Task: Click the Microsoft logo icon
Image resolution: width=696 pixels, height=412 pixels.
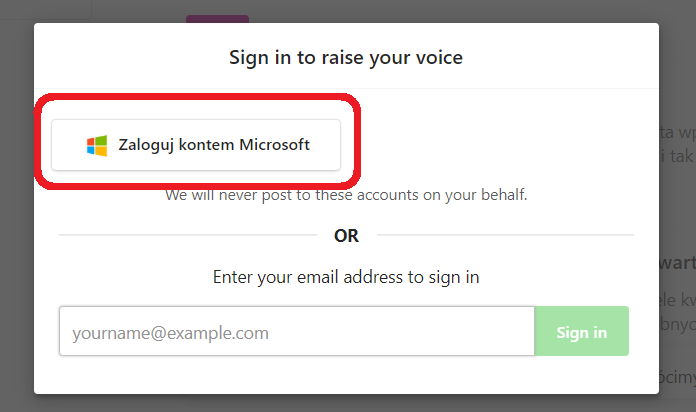Action: pos(97,145)
